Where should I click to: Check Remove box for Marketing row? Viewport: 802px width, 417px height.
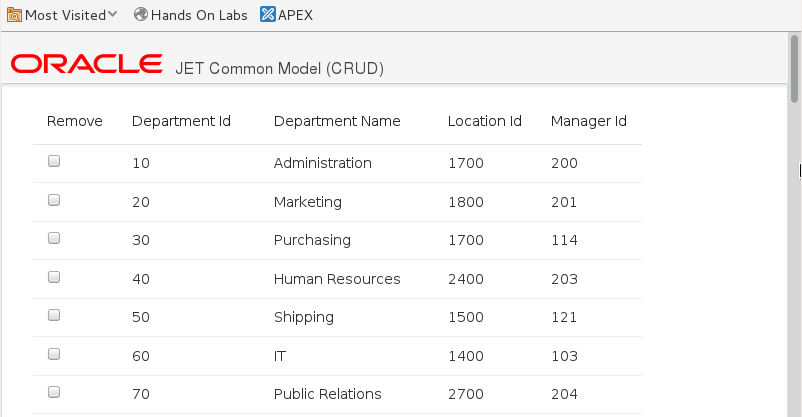click(x=54, y=200)
